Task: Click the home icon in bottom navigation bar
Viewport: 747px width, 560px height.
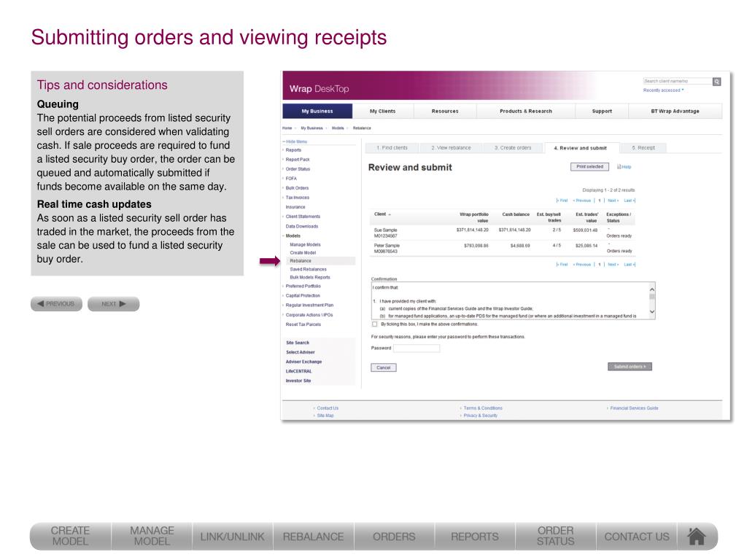Action: click(697, 536)
